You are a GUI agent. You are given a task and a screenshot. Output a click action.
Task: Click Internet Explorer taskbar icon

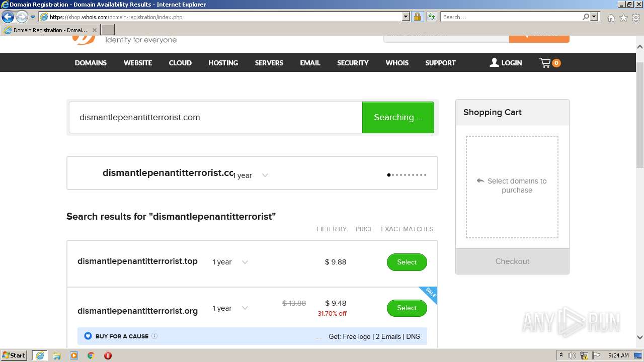(x=39, y=355)
